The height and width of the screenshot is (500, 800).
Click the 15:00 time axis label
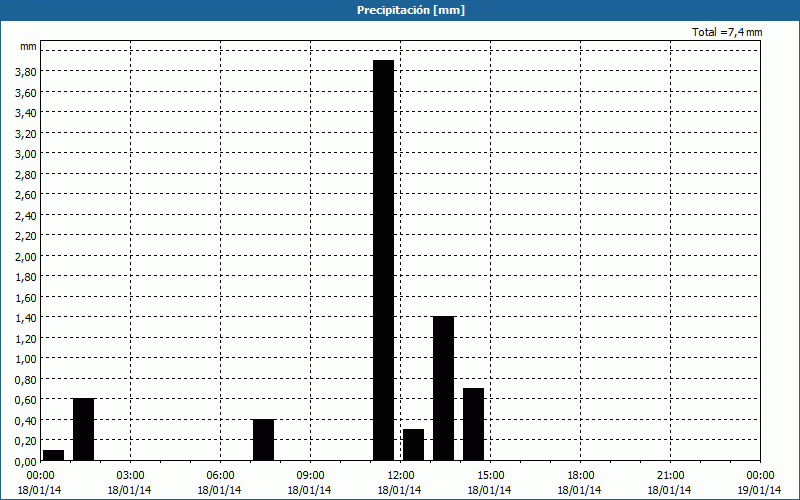[x=490, y=476]
